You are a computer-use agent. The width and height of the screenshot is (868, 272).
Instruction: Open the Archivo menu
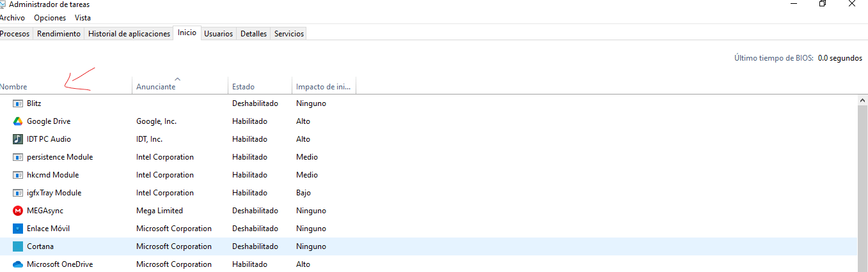tap(12, 18)
